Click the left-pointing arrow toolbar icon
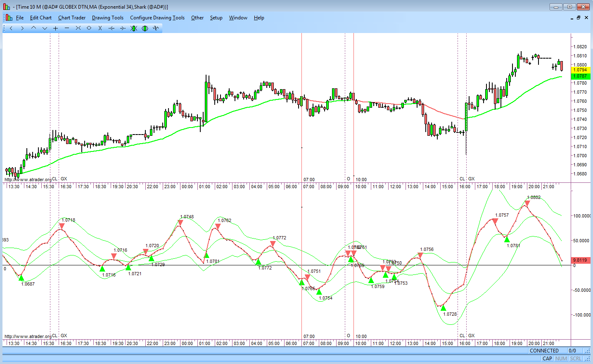Viewport: 593px width, 364px height. [x=111, y=28]
